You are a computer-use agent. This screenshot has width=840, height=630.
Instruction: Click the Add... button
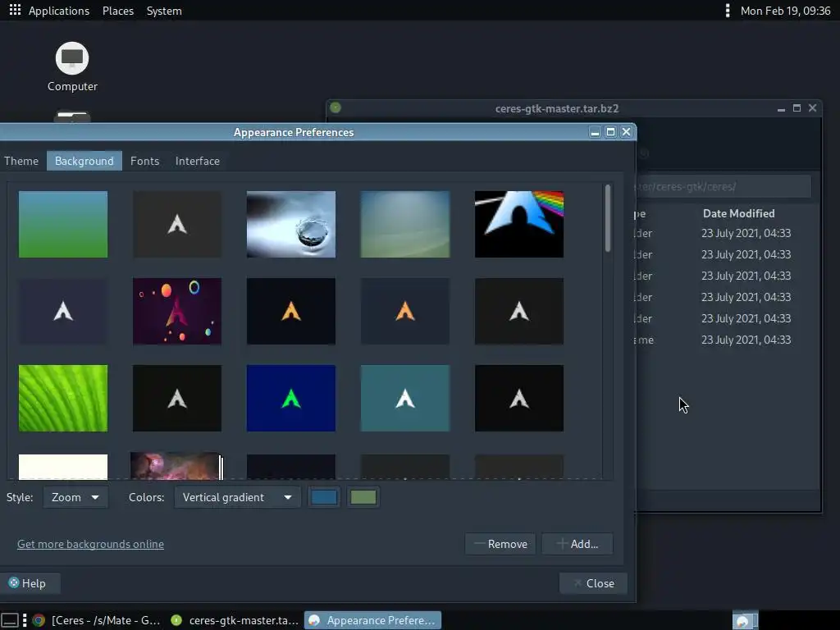tap(577, 544)
